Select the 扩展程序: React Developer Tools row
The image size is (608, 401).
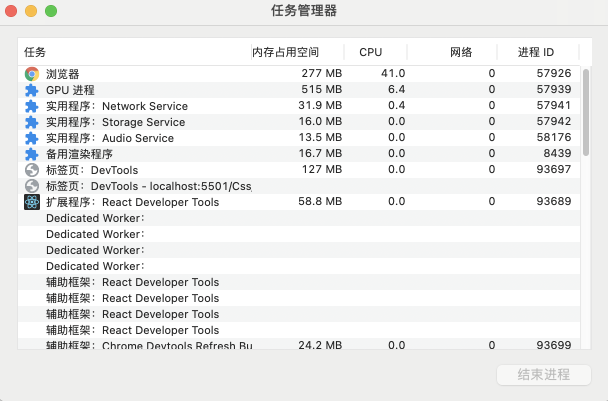pyautogui.click(x=299, y=202)
